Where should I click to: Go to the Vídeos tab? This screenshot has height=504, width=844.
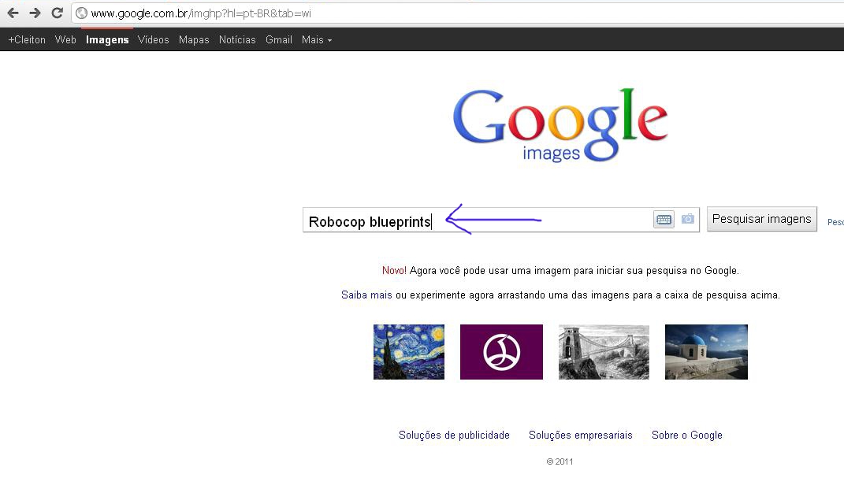click(154, 40)
